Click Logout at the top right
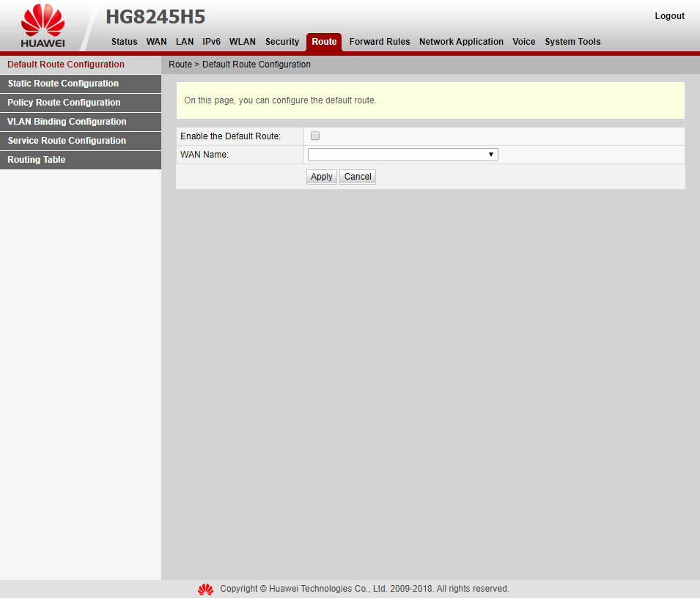Screen dimensions: 700x599 [668, 15]
